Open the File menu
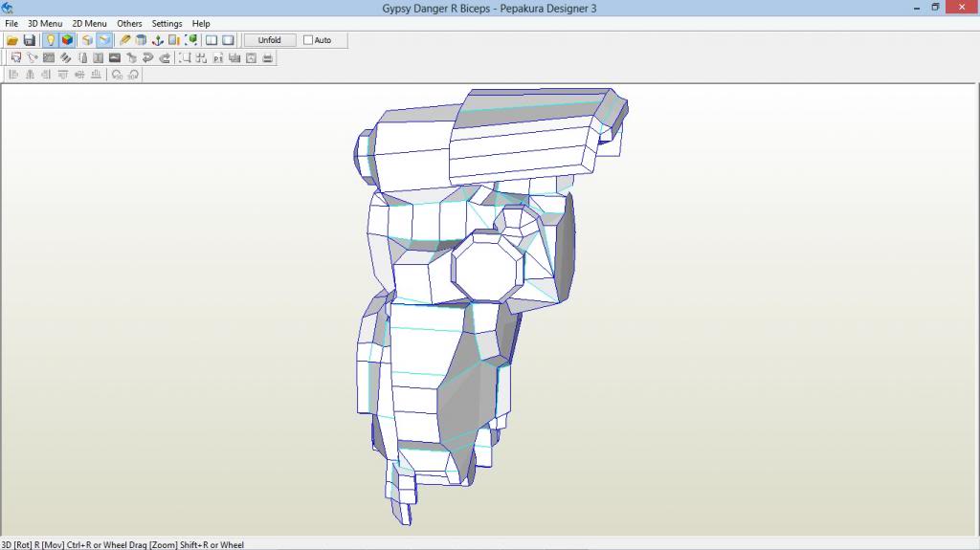Viewport: 980px width, 550px height. click(x=11, y=23)
